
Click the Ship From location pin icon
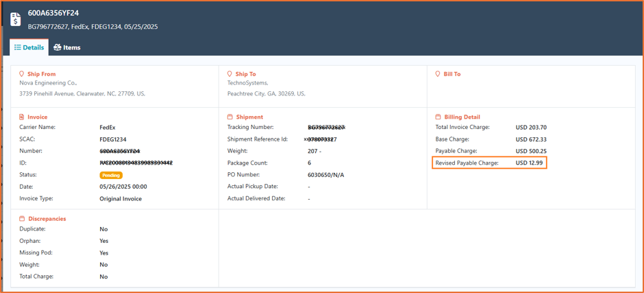click(x=22, y=74)
